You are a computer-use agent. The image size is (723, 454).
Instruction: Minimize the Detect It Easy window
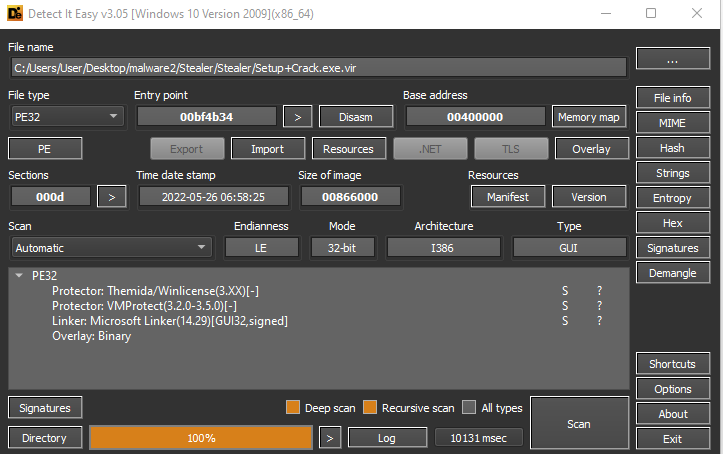click(x=606, y=13)
